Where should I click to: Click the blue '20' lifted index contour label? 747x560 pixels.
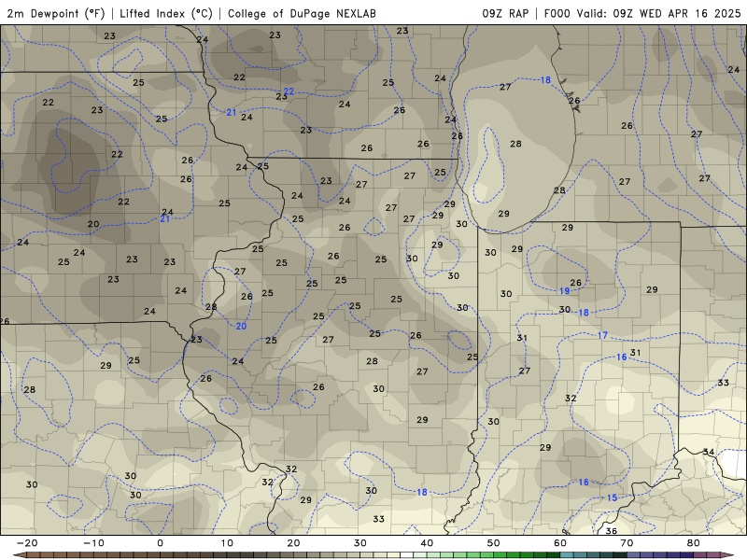tap(241, 326)
